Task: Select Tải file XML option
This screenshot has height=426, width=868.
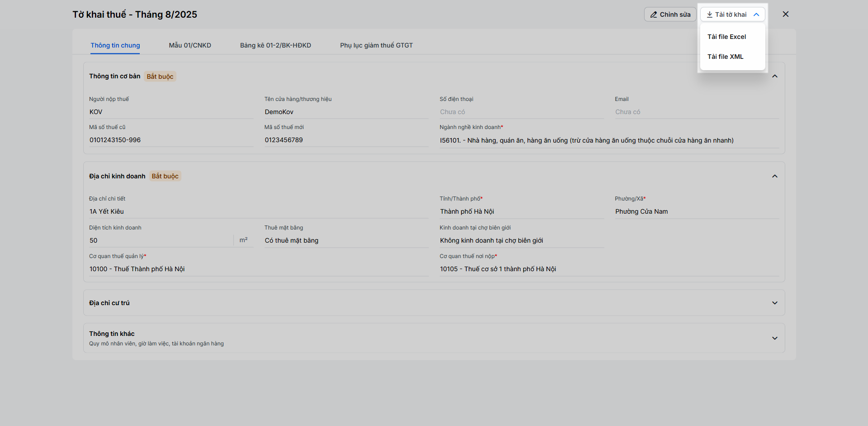Action: click(x=725, y=57)
